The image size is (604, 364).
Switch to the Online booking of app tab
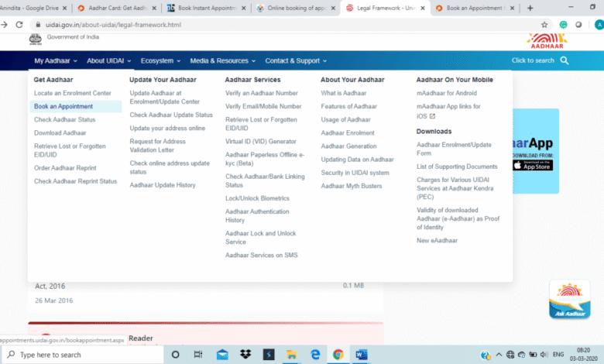(x=297, y=8)
